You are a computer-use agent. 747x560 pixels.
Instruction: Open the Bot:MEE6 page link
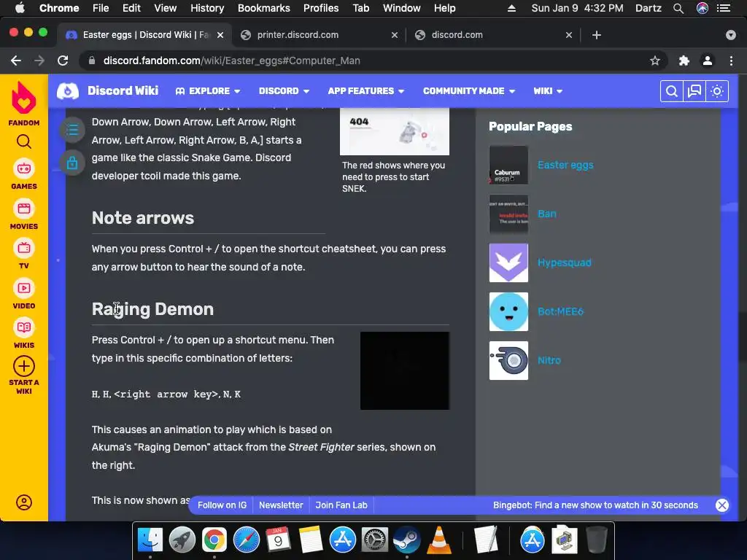560,311
